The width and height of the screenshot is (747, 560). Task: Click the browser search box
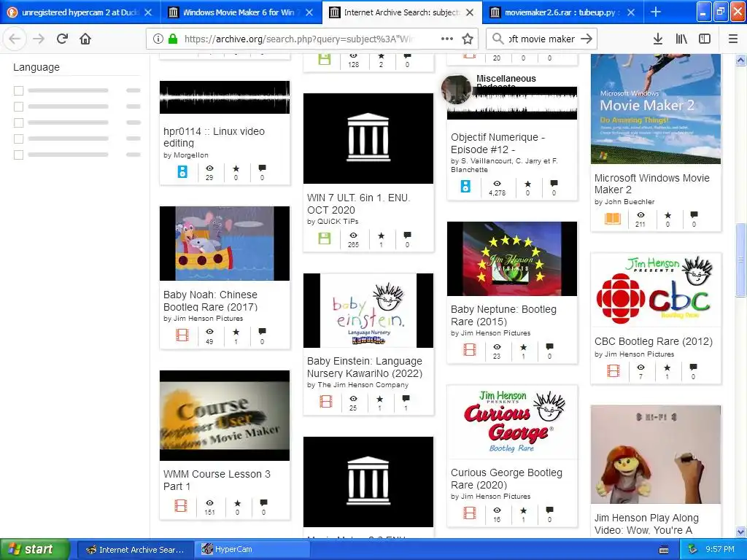pyautogui.click(x=542, y=39)
